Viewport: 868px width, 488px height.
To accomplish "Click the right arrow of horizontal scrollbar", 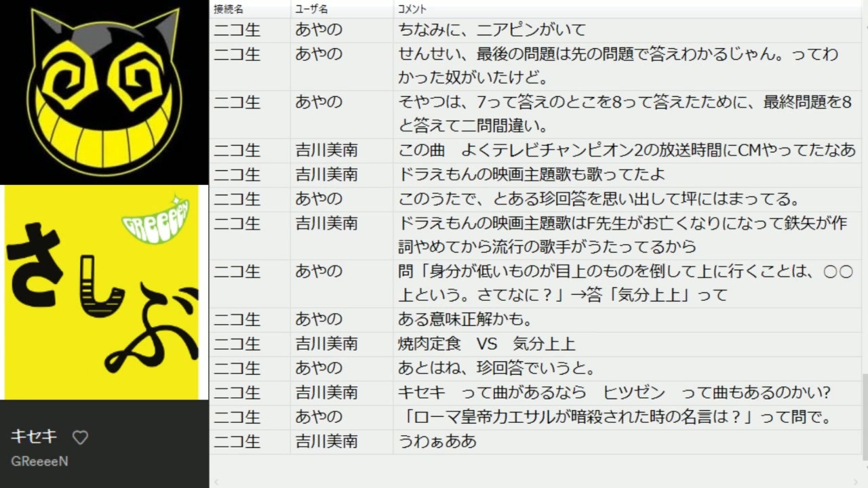I will (x=855, y=482).
